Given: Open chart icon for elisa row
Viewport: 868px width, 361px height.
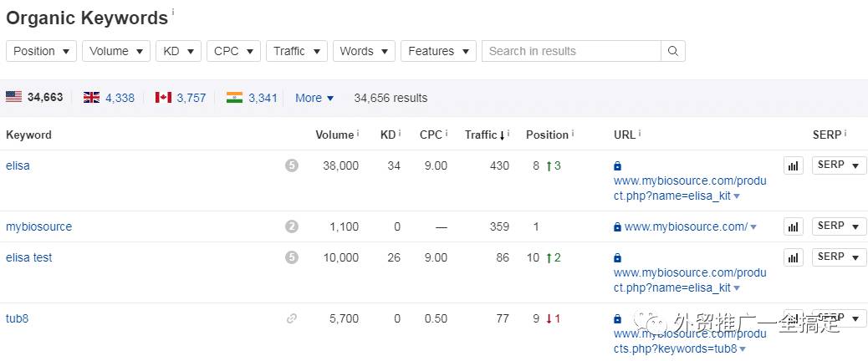Looking at the screenshot, I should click(x=794, y=165).
